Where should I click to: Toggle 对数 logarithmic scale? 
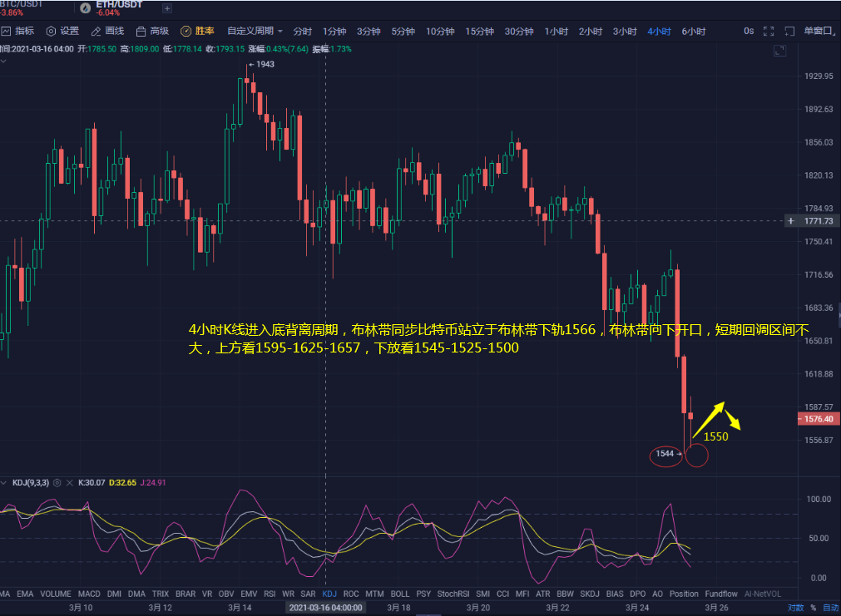click(x=795, y=608)
